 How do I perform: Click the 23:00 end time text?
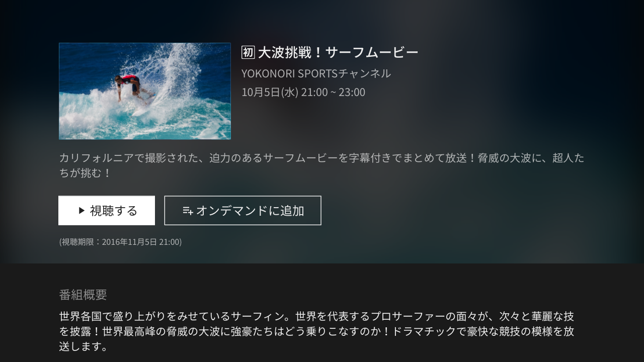[x=352, y=93]
